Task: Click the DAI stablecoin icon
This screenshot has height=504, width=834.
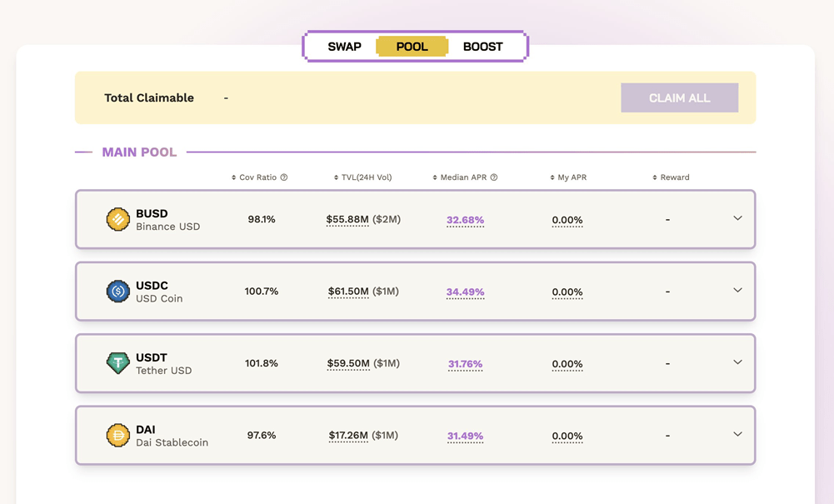Action: 117,435
